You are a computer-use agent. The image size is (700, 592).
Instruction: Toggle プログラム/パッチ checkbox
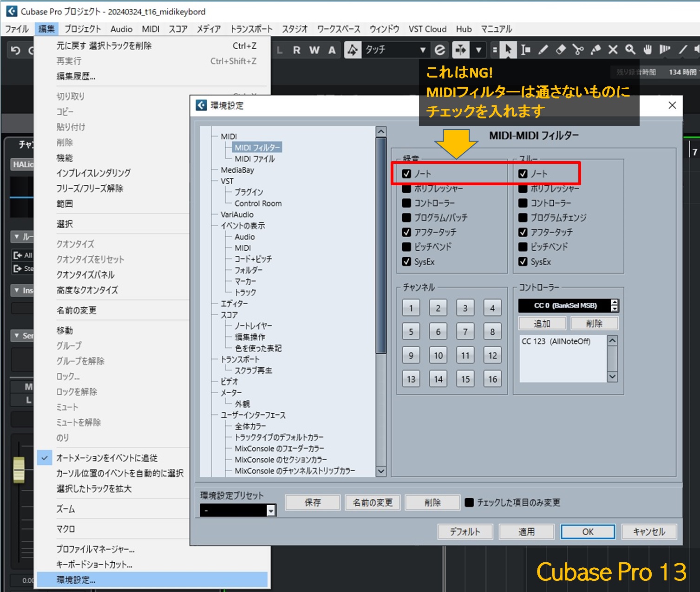[406, 217]
